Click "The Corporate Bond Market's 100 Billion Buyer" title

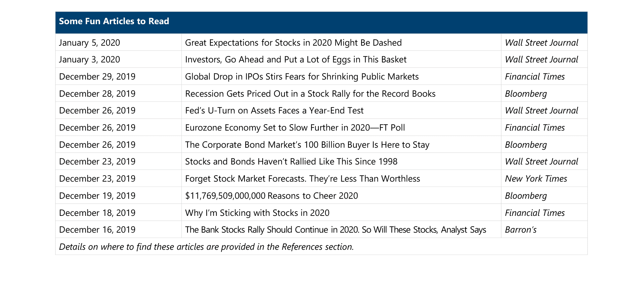tap(307, 145)
